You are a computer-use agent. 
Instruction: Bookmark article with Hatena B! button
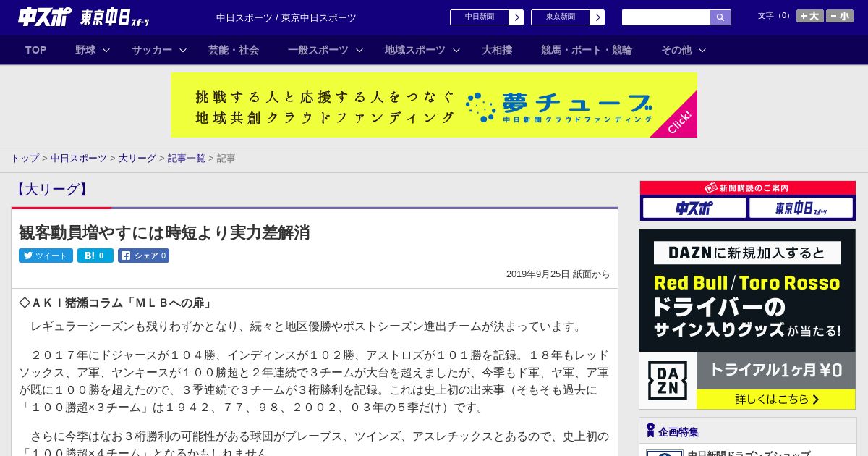pos(95,256)
